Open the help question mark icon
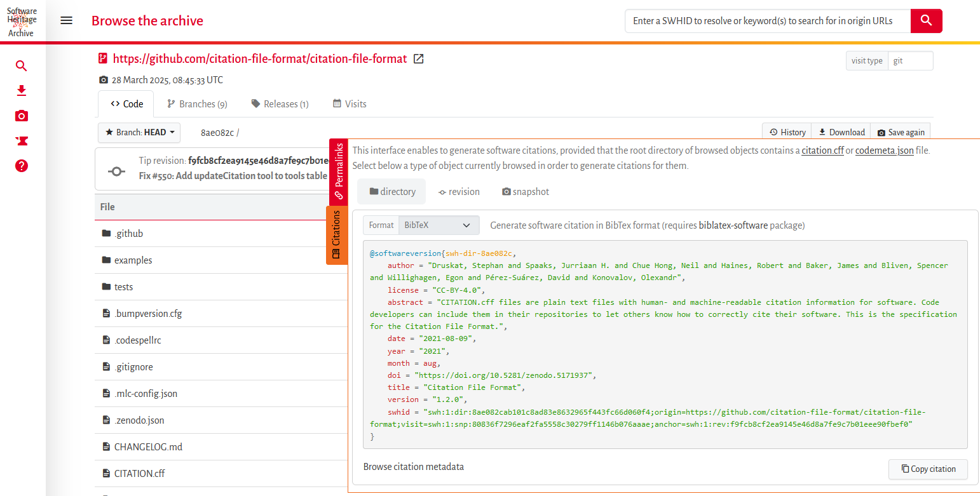980x496 pixels. click(x=22, y=166)
